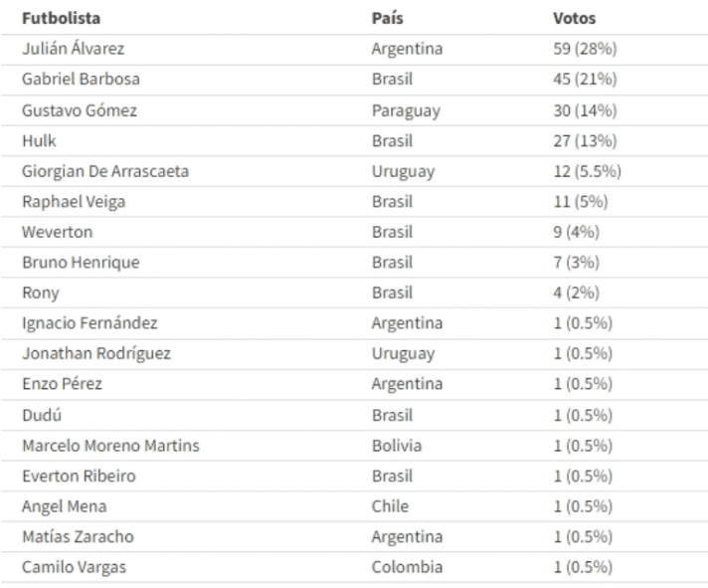Viewport: 708px width, 588px height.
Task: Click the 12 (5.5%) votes value
Action: pyautogui.click(x=588, y=171)
